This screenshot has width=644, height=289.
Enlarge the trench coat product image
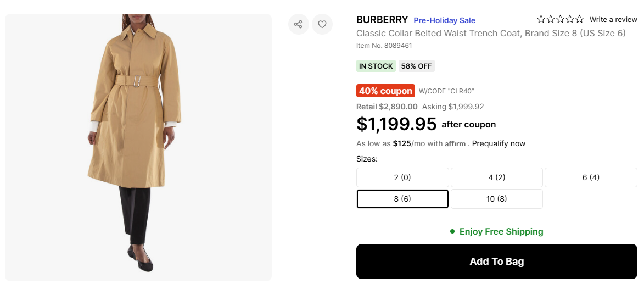(x=138, y=147)
